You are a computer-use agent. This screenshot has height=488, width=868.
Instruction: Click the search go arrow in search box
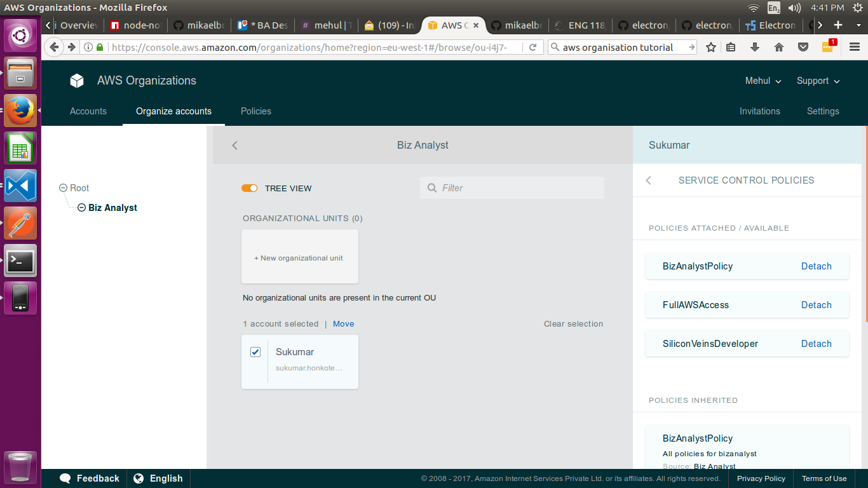(691, 47)
